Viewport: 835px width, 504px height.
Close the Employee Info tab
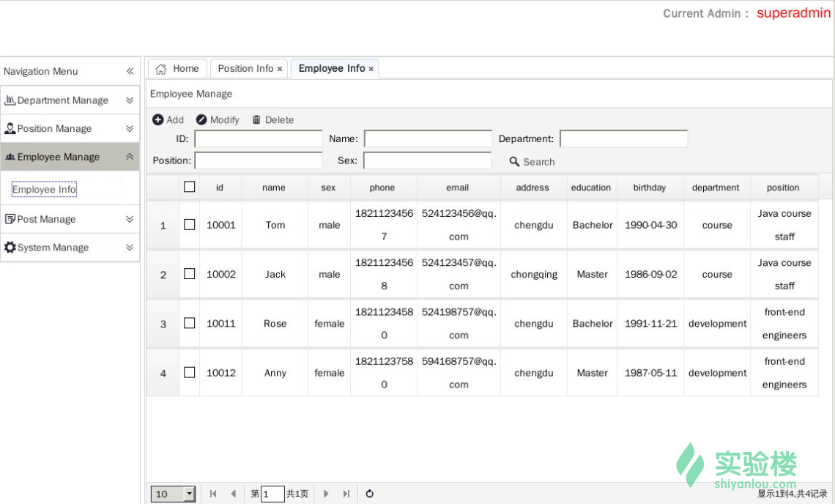[x=371, y=69]
